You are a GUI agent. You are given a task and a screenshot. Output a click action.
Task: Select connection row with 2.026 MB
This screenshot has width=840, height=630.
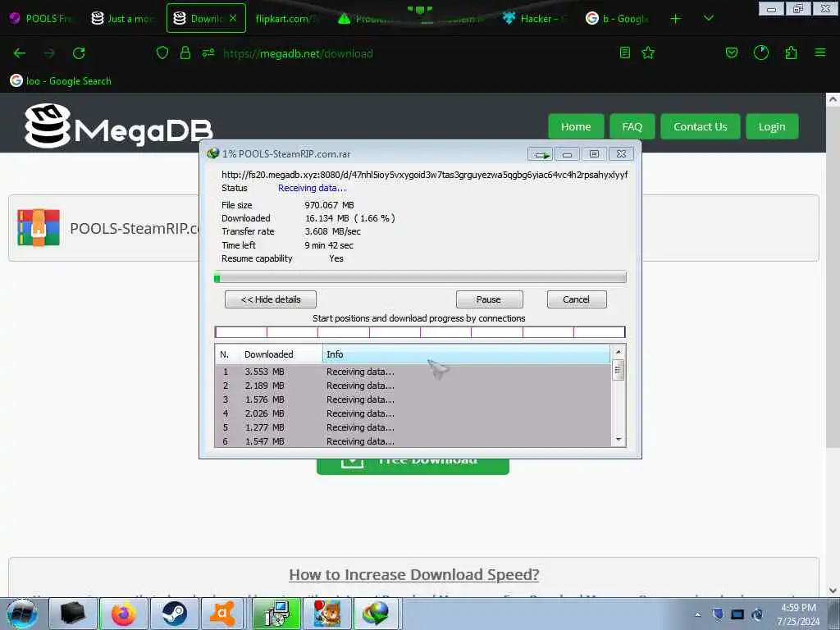pyautogui.click(x=413, y=413)
